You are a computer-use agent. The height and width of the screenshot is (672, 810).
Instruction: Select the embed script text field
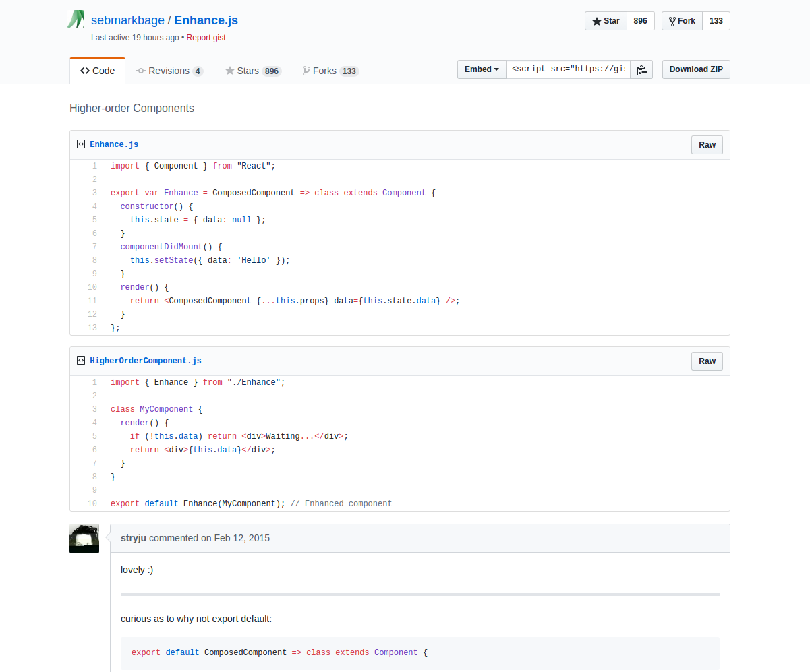pyautogui.click(x=569, y=69)
